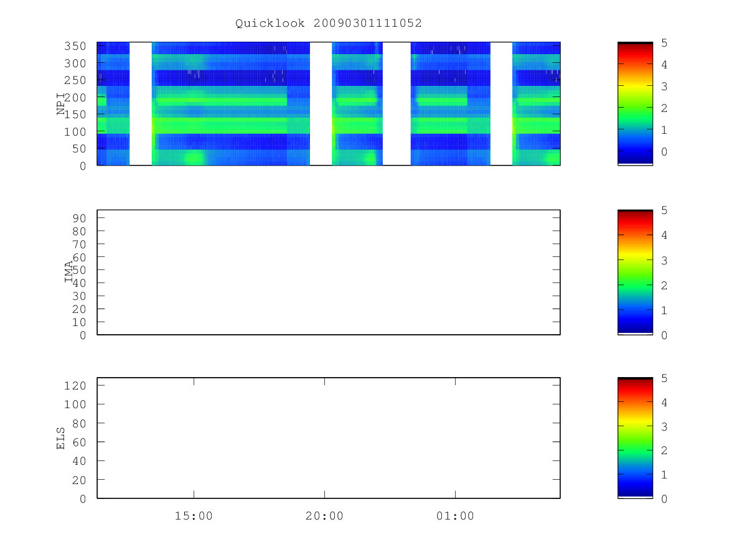The image size is (747, 560).
Task: Click the NPI spectrogram heatmap
Action: [329, 104]
